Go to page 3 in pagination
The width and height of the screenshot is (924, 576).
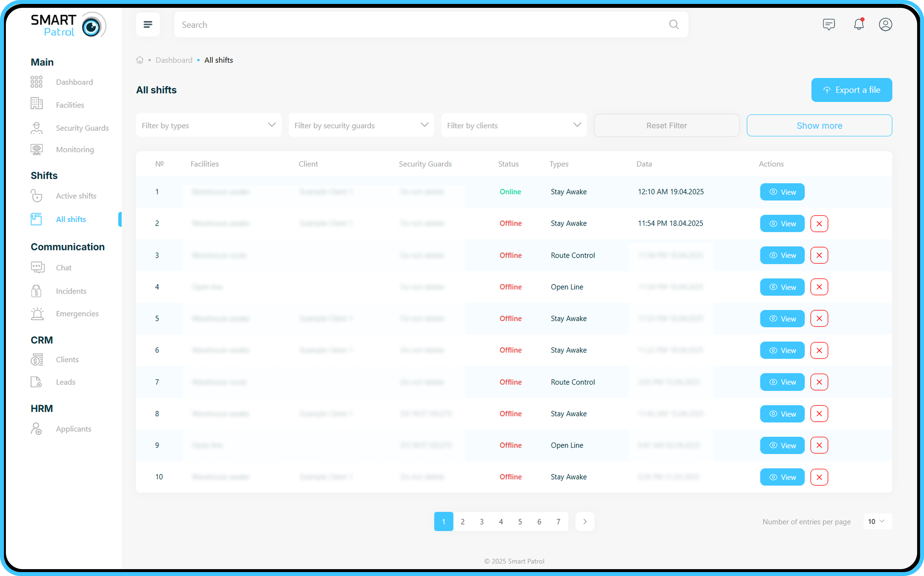pos(481,521)
